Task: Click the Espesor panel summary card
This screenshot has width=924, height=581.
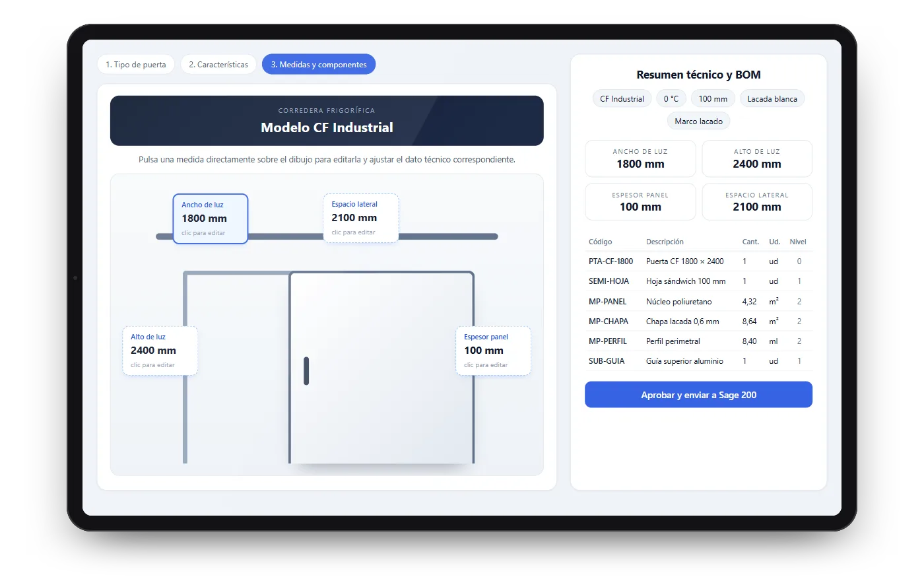Action: pos(640,202)
